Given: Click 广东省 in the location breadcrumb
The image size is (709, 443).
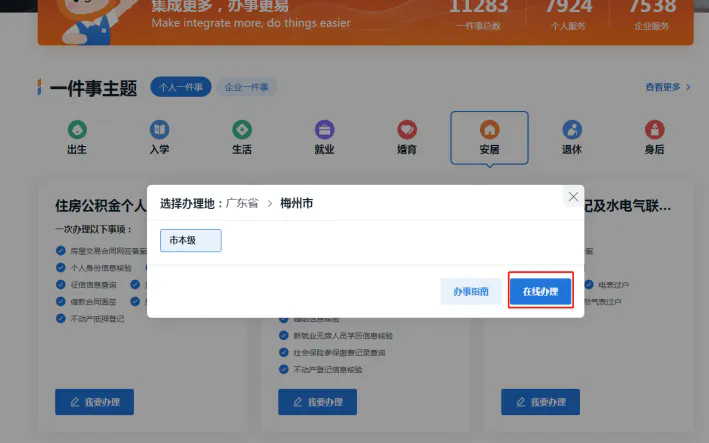Looking at the screenshot, I should tap(242, 203).
